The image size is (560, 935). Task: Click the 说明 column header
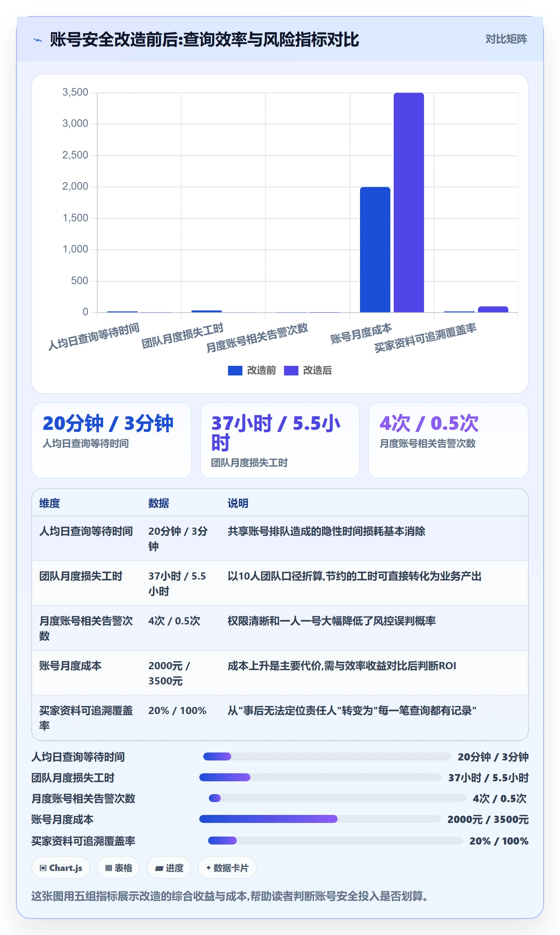[238, 503]
